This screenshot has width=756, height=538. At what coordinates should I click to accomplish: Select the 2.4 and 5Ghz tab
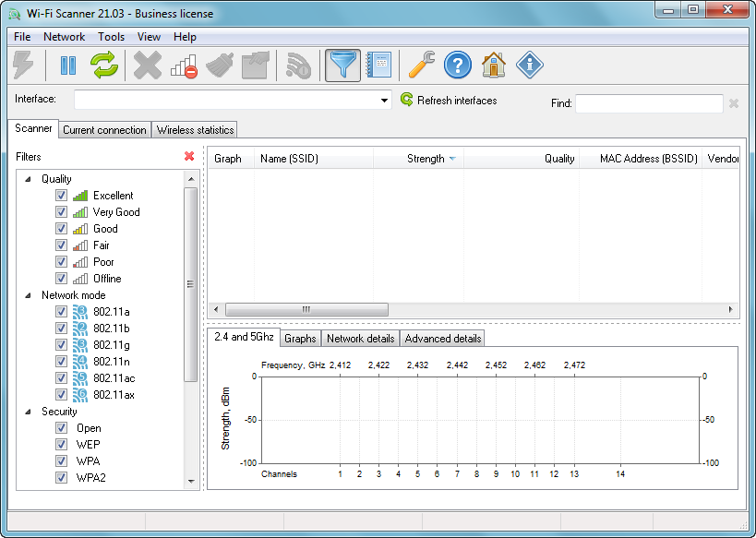244,337
